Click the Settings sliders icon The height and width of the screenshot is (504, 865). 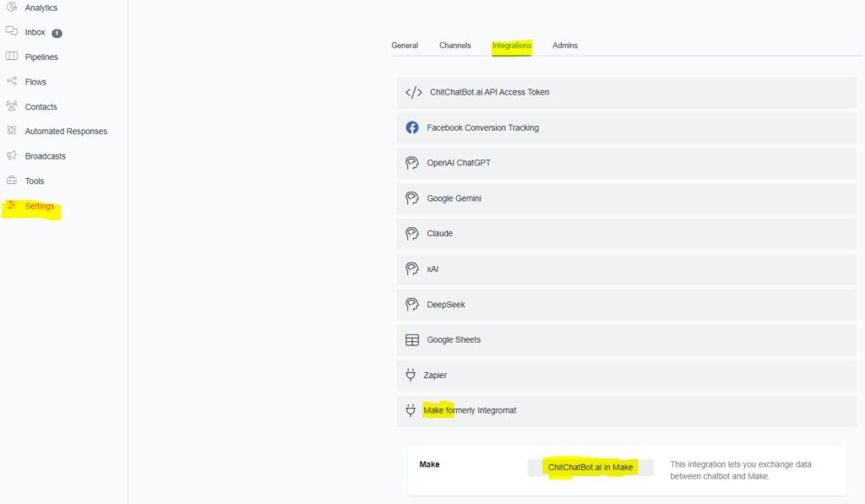pyautogui.click(x=12, y=205)
